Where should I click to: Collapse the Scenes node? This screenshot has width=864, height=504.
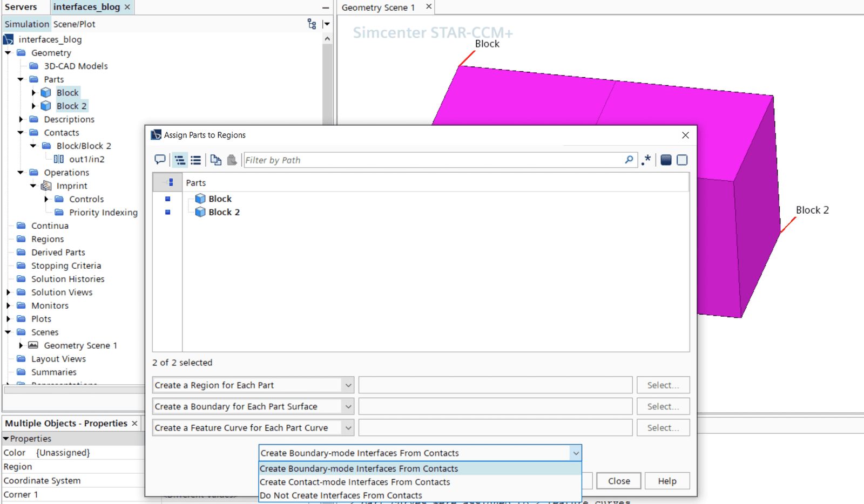[8, 332]
